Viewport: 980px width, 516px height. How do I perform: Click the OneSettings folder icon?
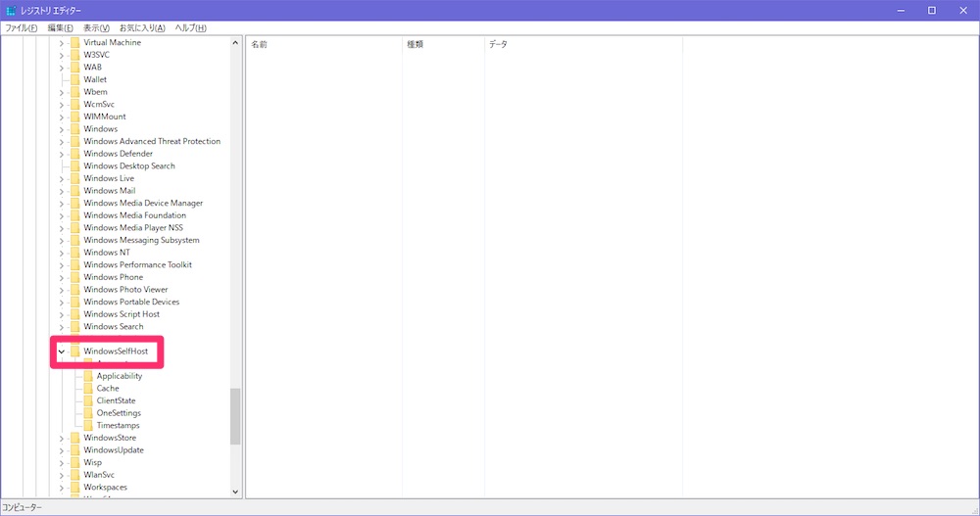88,413
